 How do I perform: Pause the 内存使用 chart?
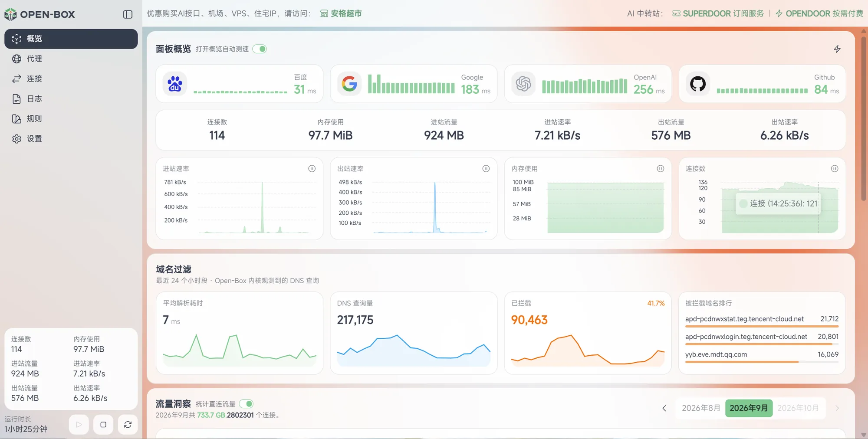(661, 169)
